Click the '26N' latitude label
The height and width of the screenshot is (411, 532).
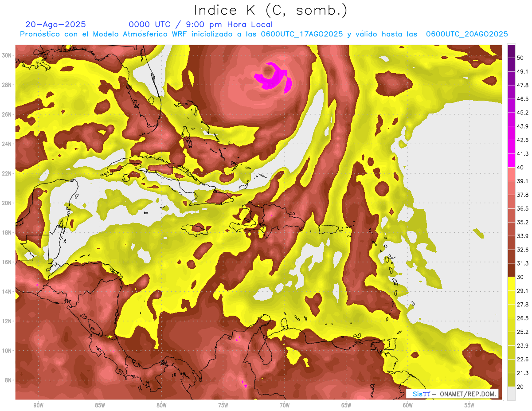[x=7, y=114]
